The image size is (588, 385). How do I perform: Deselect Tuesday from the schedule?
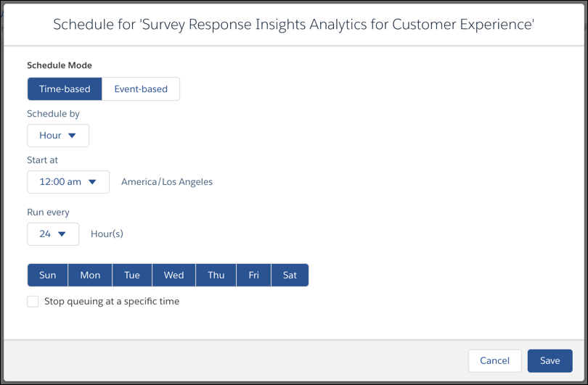point(132,276)
